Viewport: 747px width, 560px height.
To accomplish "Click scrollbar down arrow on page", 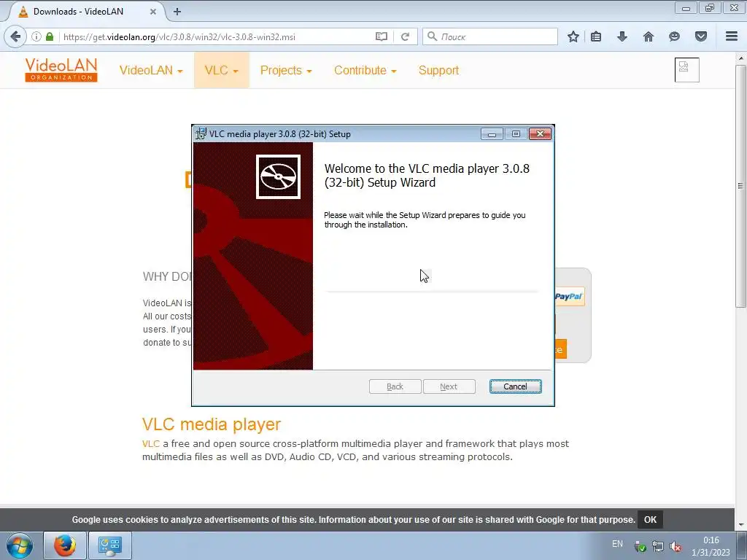I will click(740, 525).
